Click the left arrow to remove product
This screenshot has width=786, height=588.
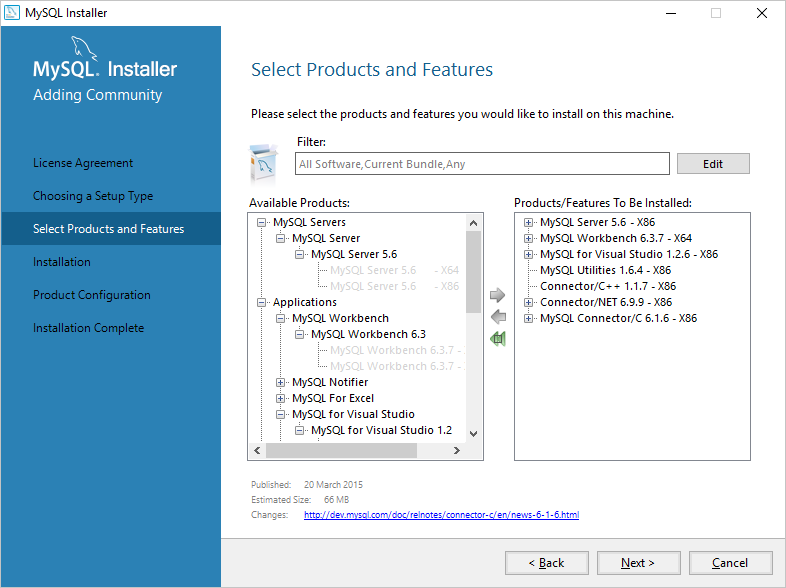498,317
